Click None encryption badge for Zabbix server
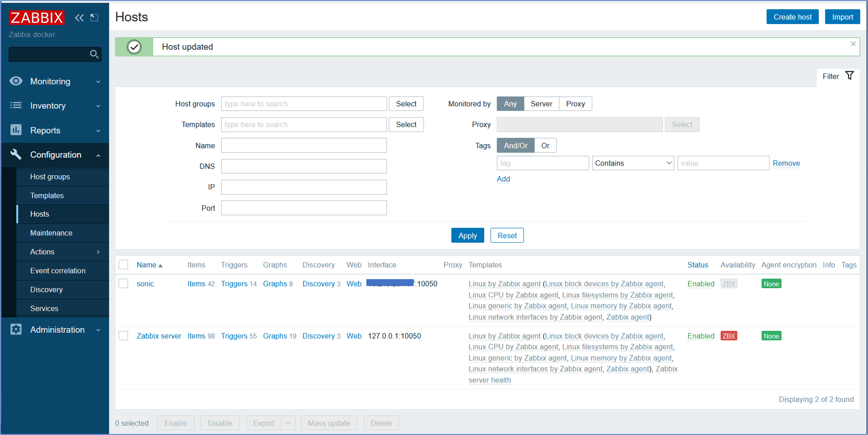 pyautogui.click(x=771, y=336)
